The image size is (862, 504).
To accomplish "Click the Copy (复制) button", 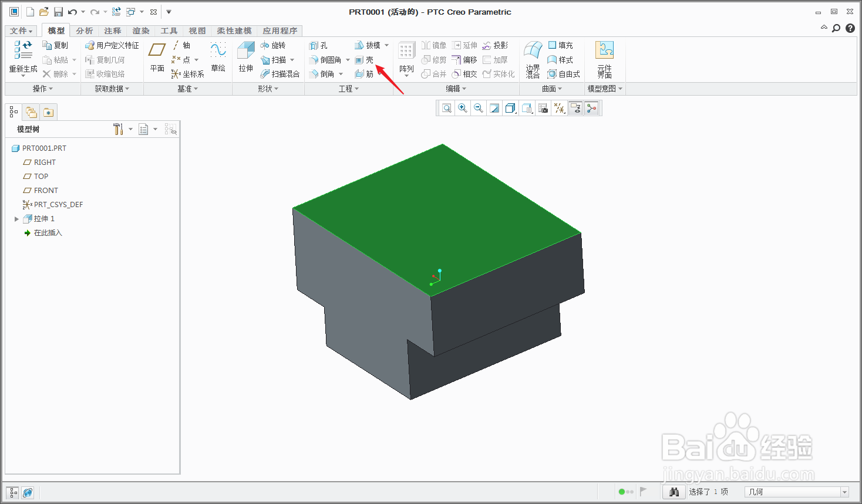I will tap(55, 45).
